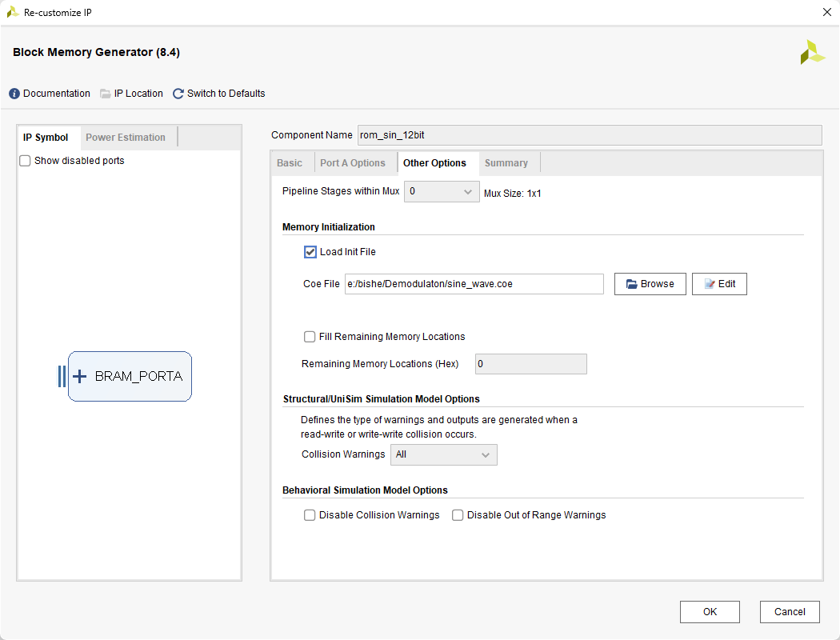The width and height of the screenshot is (840, 640).
Task: Enable Fill Remaining Memory Locations
Action: [310, 336]
